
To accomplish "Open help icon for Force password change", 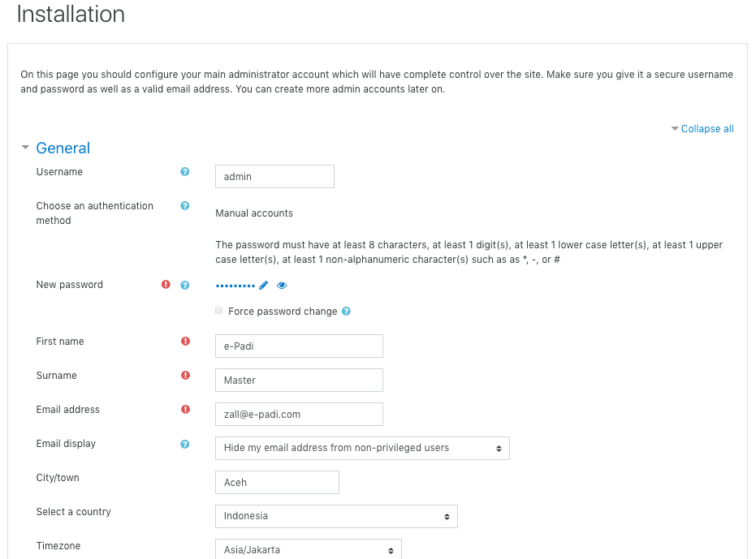I will coord(347,312).
